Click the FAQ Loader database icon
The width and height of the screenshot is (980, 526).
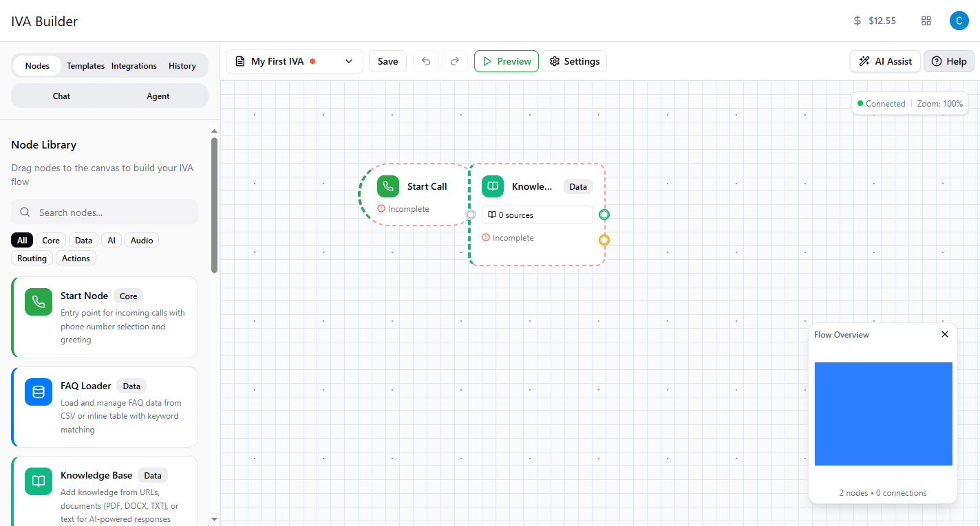coord(38,392)
